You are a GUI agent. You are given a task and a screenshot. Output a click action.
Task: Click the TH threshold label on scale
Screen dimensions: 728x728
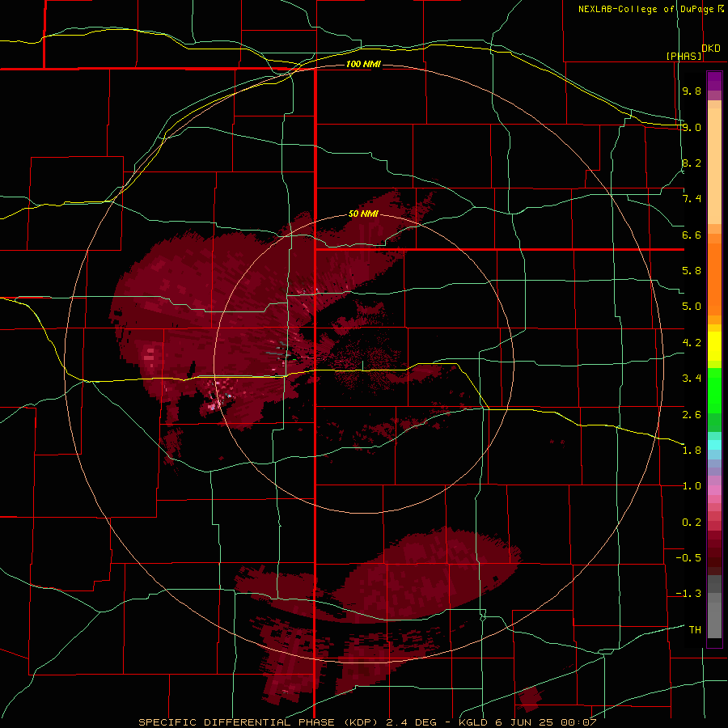click(695, 630)
